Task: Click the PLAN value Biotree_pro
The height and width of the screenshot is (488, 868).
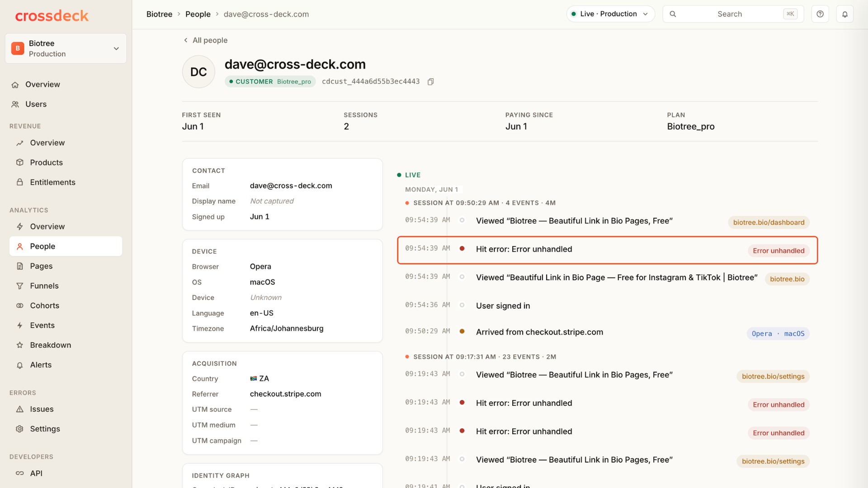Action: coord(690,127)
